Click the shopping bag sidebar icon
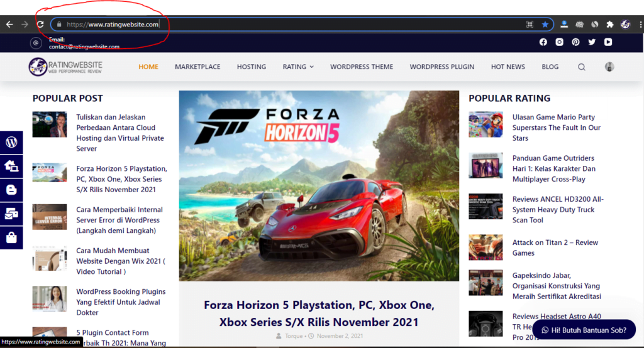Viewport: 644px width, 348px height. coord(11,238)
